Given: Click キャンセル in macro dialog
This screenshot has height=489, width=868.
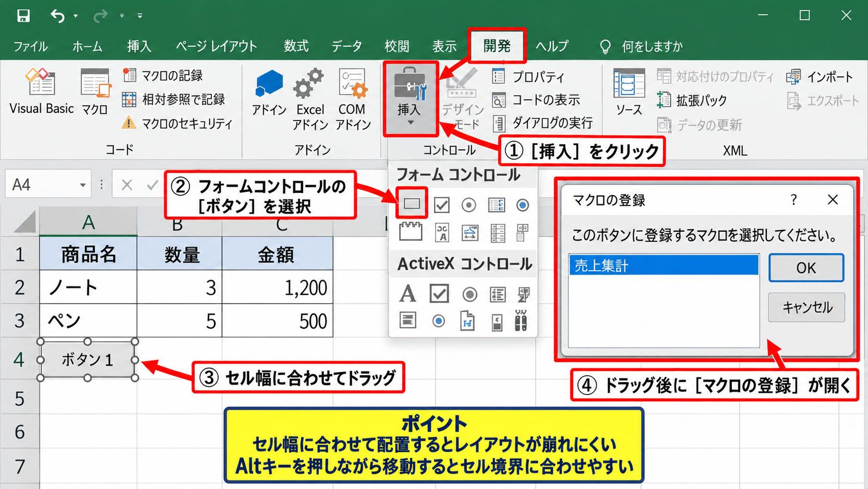Looking at the screenshot, I should pos(807,307).
